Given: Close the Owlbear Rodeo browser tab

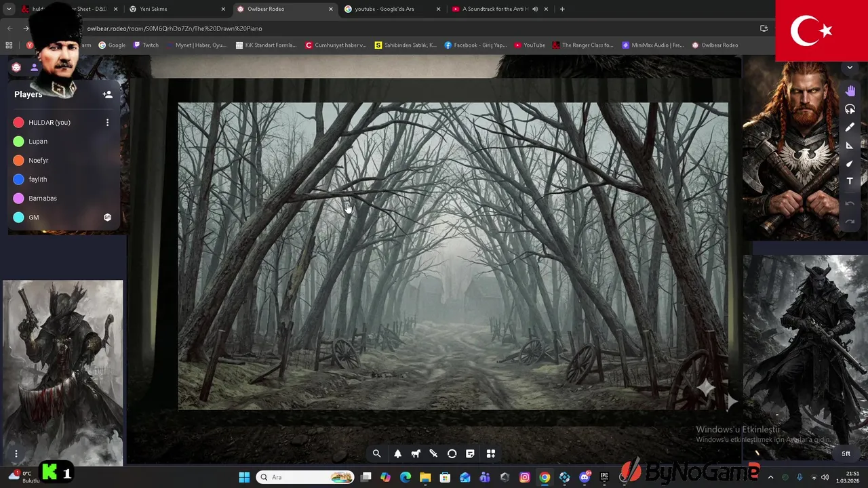Looking at the screenshot, I should point(331,9).
